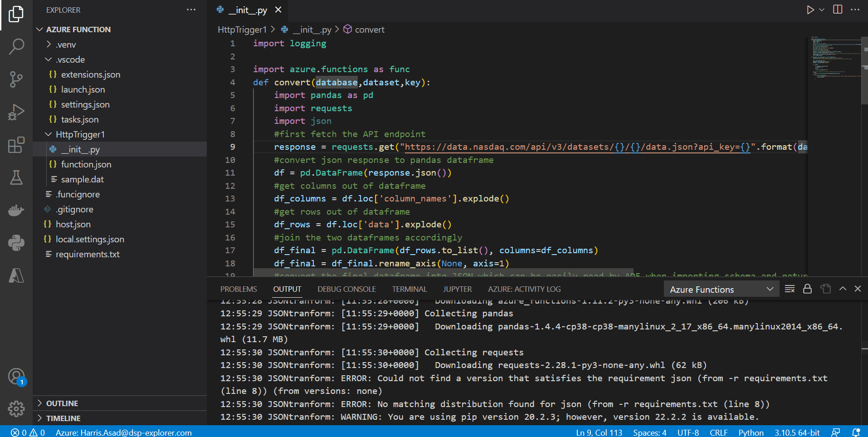The width and height of the screenshot is (868, 437).
Task: Switch to the TERMINAL tab
Action: tap(409, 289)
